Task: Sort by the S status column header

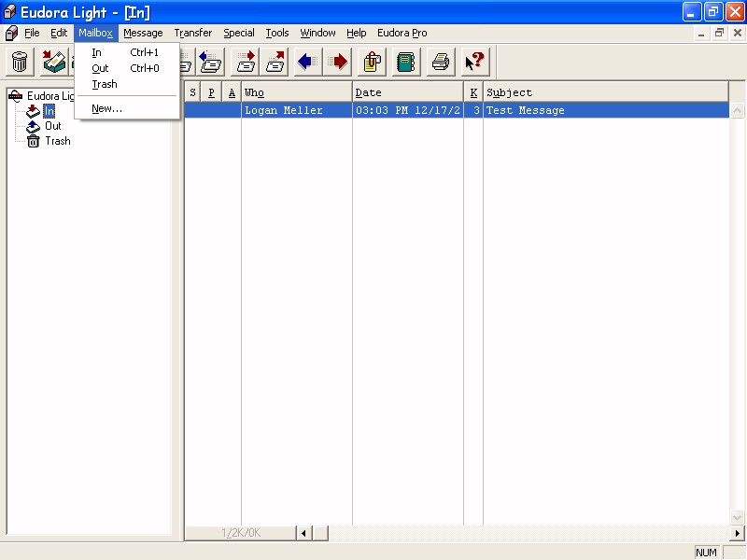Action: click(192, 92)
